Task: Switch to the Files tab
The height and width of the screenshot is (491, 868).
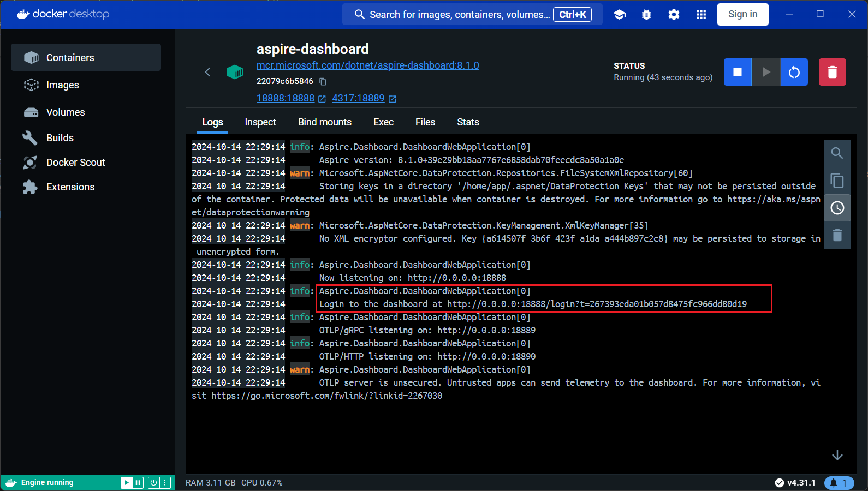Action: (425, 122)
